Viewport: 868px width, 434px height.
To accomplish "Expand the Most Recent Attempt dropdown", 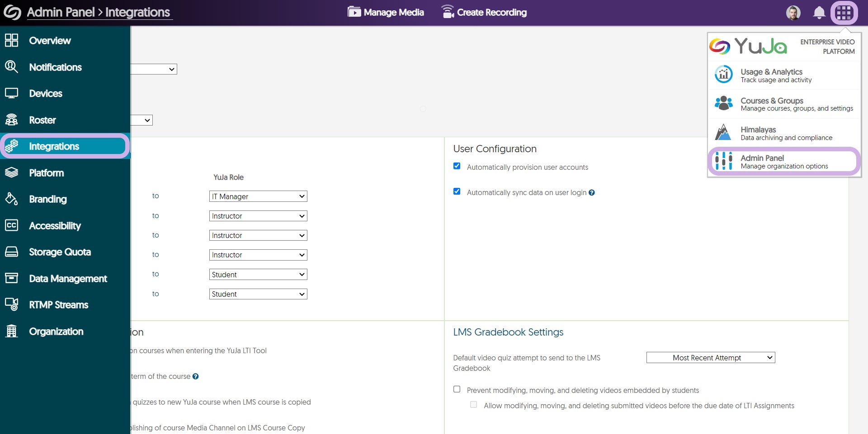I will (x=710, y=358).
